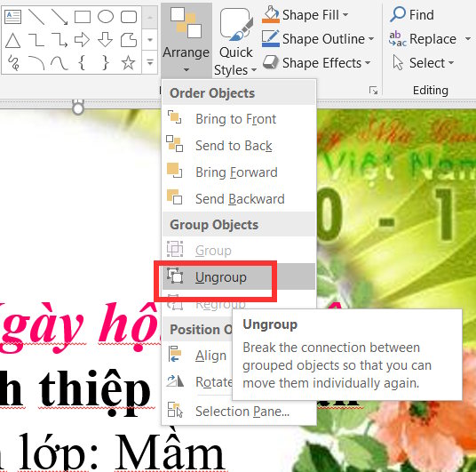Screen dimensions: 476x472
Task: Select the Arrow line shape
Action: point(59,17)
